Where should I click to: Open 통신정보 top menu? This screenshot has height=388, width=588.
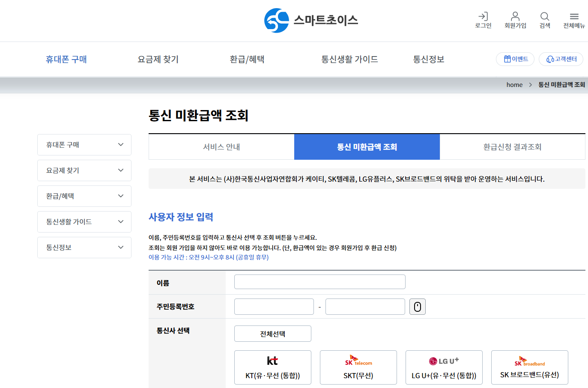[429, 59]
